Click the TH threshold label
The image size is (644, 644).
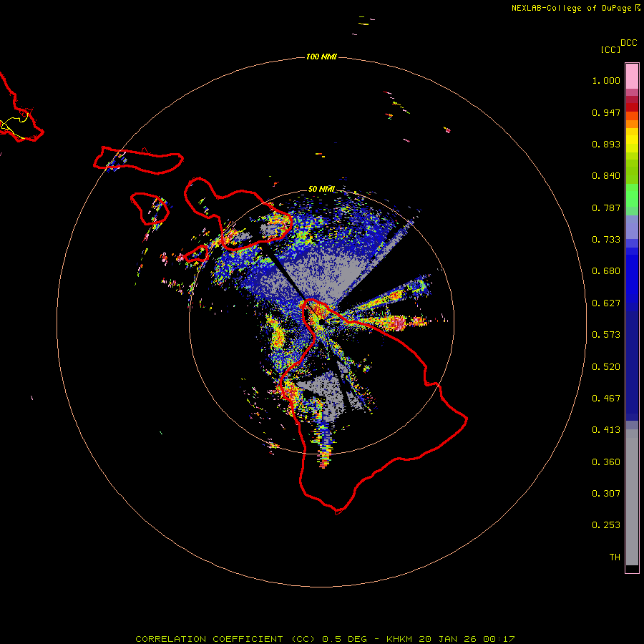click(615, 557)
